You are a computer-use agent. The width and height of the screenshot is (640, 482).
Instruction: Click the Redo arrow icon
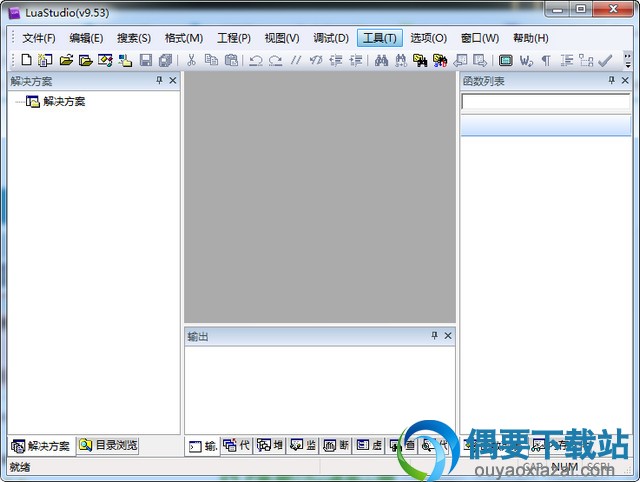pos(276,60)
